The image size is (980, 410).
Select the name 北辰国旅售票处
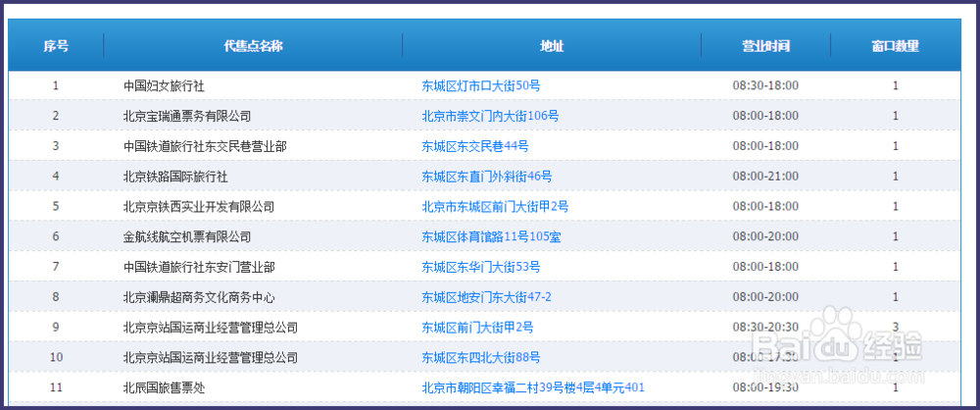click(x=164, y=388)
